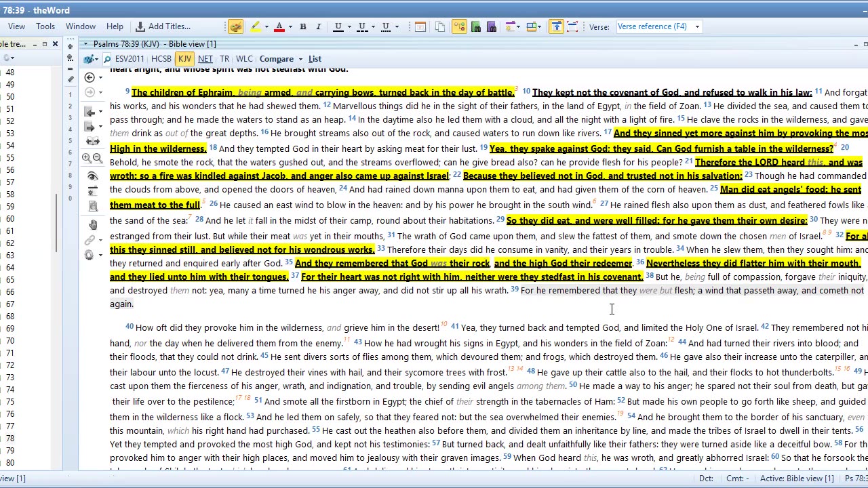Switch to ESV2011 translation tab
The image size is (868, 488).
(130, 59)
